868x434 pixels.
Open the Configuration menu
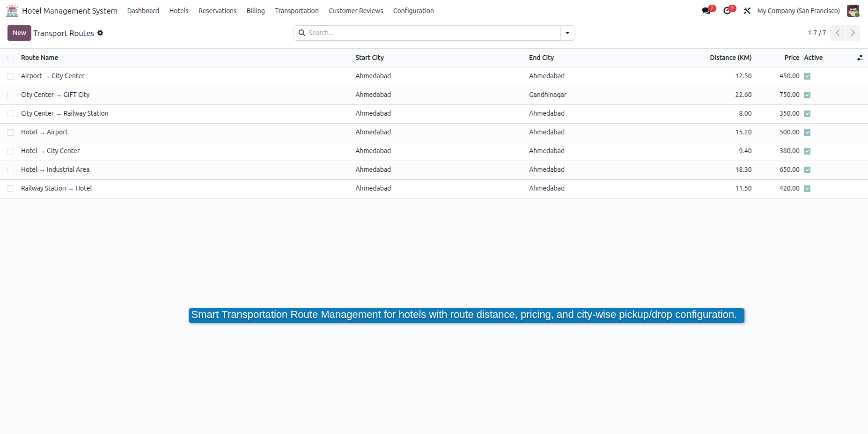tap(413, 11)
